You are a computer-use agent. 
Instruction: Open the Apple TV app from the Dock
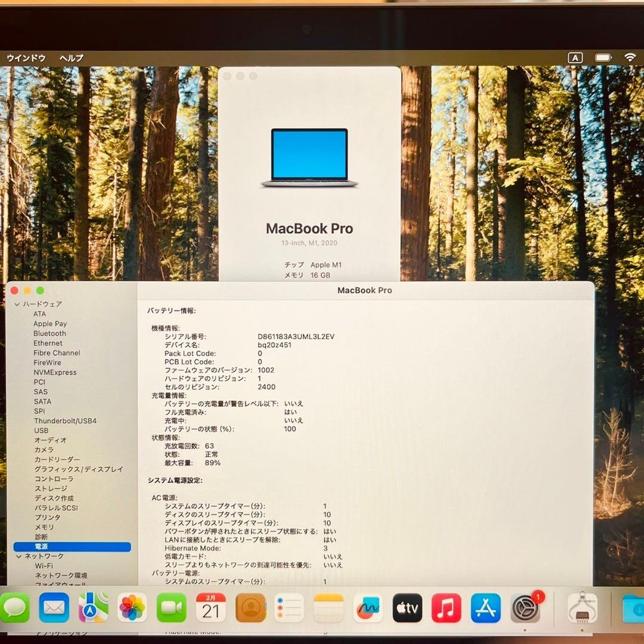click(x=407, y=608)
